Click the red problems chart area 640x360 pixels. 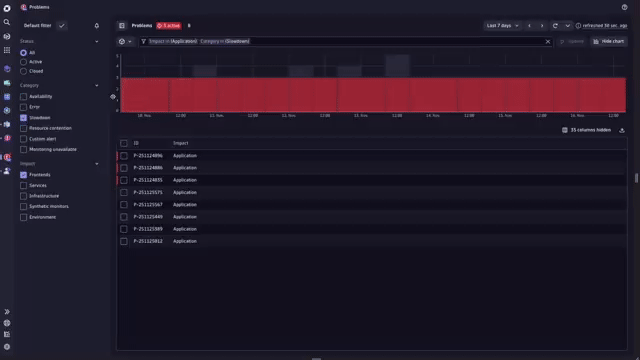tap(373, 95)
